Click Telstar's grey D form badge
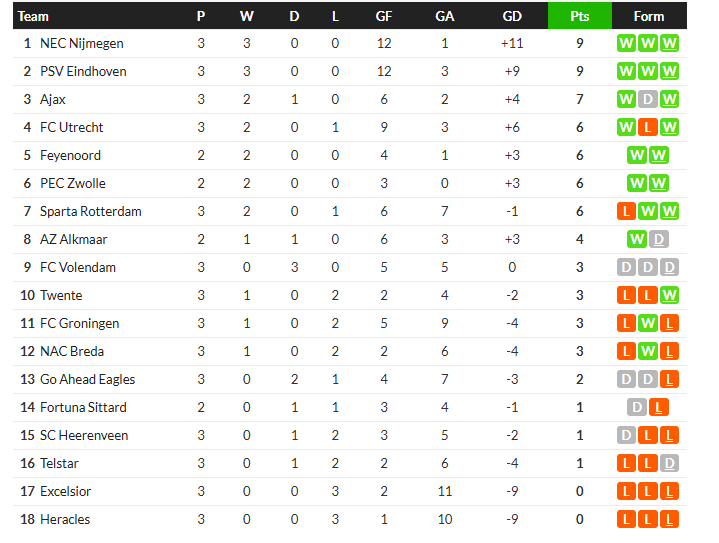Image resolution: width=719 pixels, height=543 pixels. pyautogui.click(x=669, y=463)
